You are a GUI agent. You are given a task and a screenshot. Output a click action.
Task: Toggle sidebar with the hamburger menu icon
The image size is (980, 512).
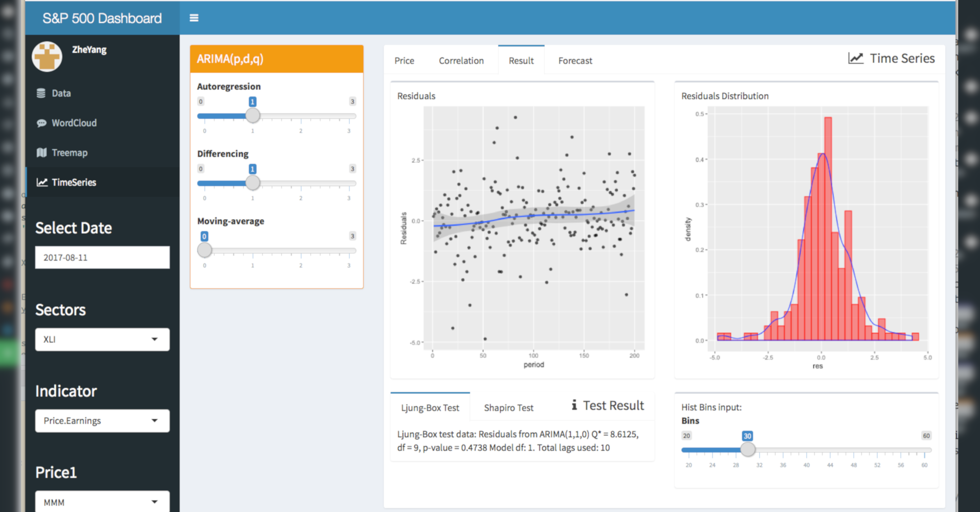[x=194, y=18]
